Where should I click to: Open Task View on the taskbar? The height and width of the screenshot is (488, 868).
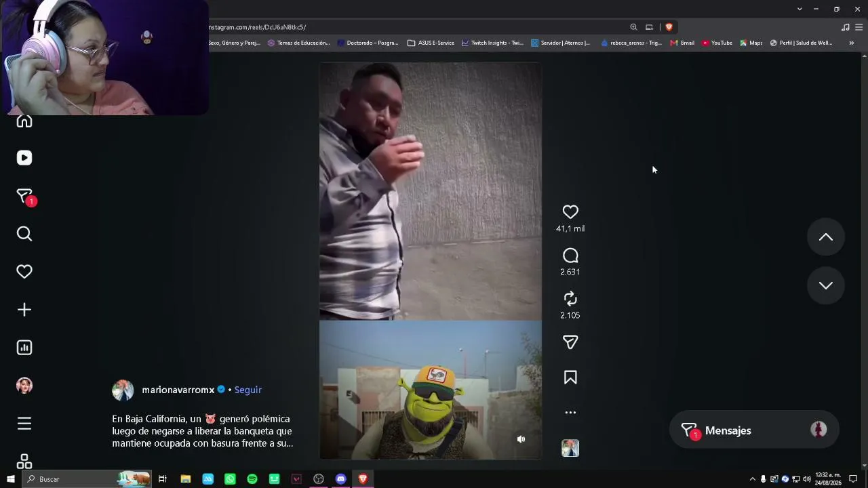pos(163,479)
